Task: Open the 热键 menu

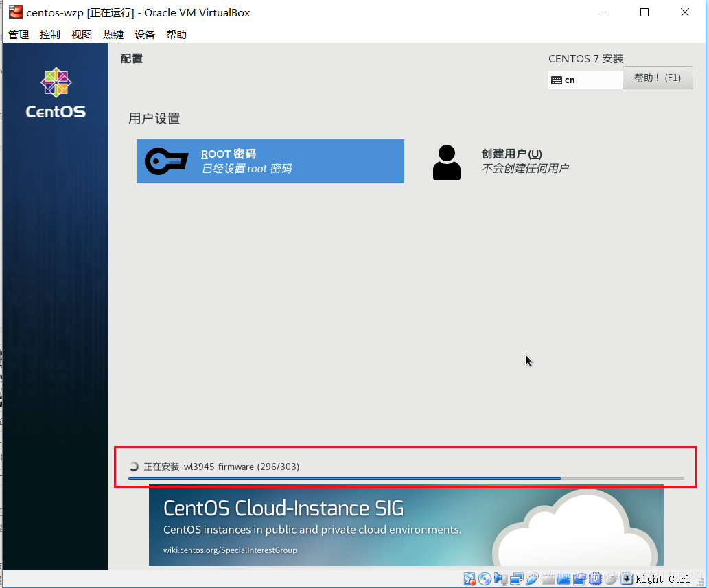Action: tap(113, 35)
